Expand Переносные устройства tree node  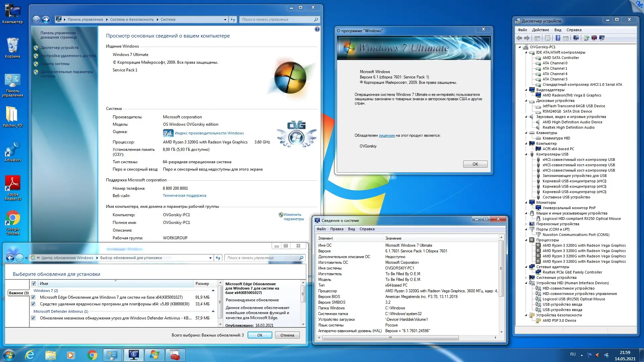click(x=526, y=224)
